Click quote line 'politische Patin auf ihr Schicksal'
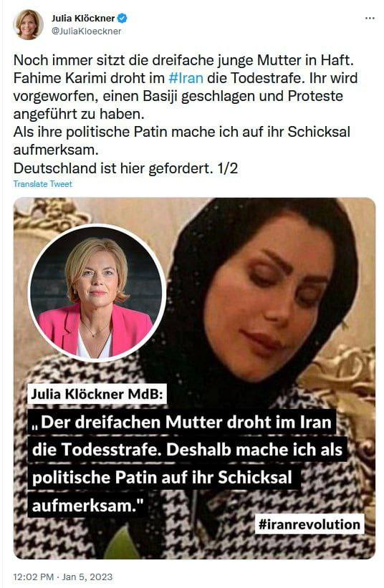The width and height of the screenshot is (384, 588). click(162, 477)
